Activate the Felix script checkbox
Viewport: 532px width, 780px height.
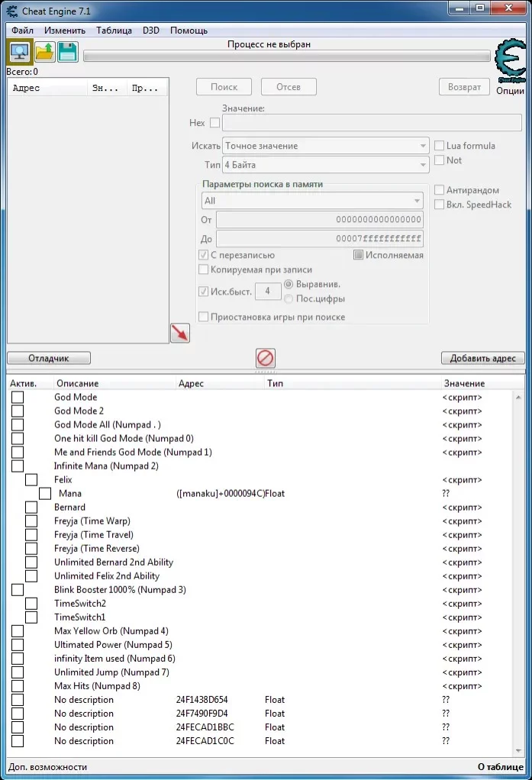click(x=31, y=479)
